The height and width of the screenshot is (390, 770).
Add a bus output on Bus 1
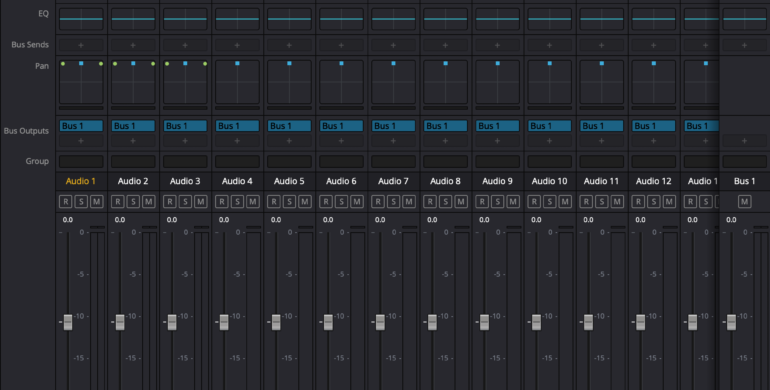pos(744,141)
